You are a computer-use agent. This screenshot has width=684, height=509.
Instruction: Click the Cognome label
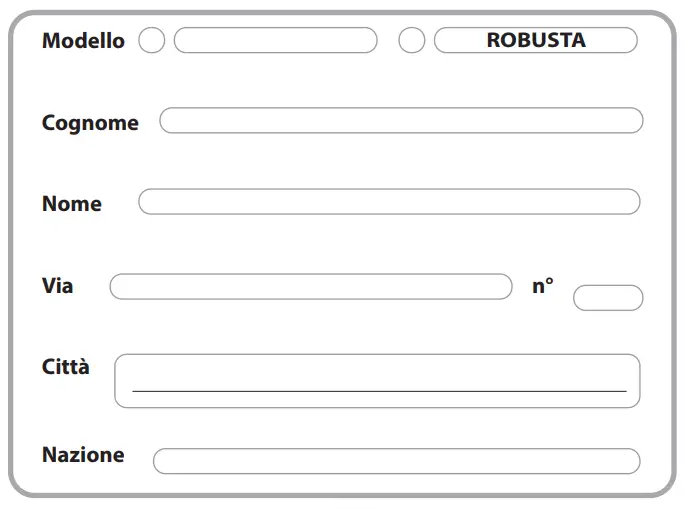click(x=90, y=123)
